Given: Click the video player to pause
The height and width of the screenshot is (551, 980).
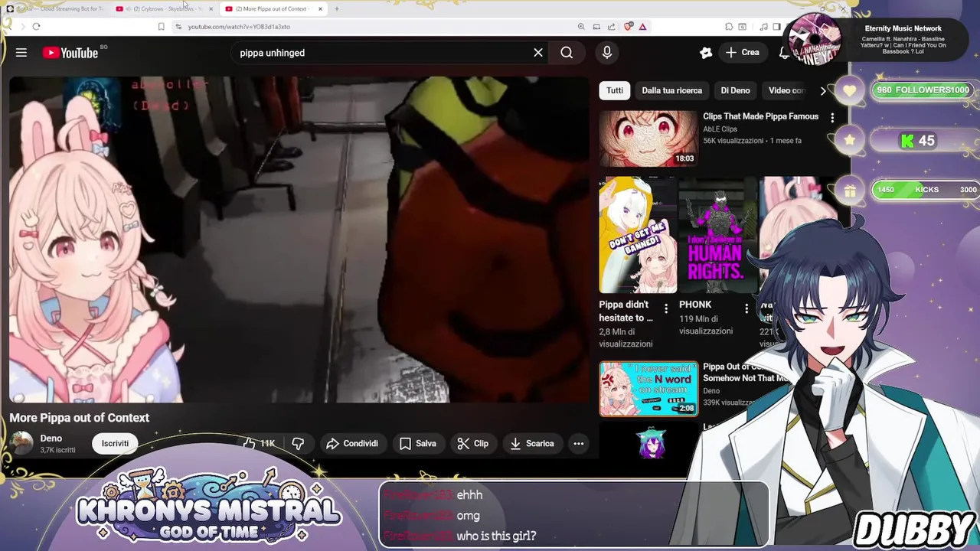Looking at the screenshot, I should click(x=299, y=239).
